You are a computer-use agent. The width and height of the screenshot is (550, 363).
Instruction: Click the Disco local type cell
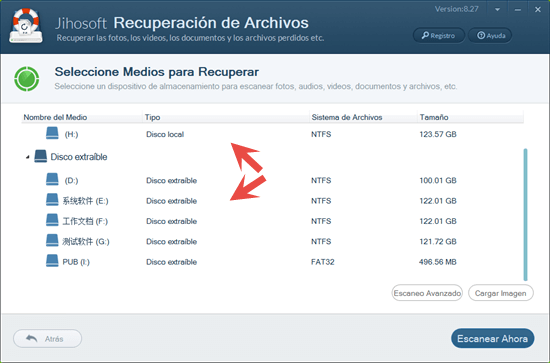coord(165,134)
